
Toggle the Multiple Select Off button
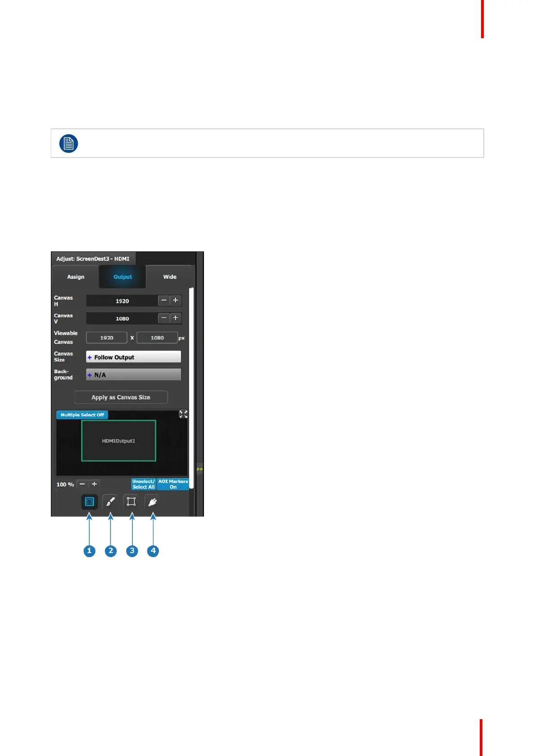click(x=82, y=415)
